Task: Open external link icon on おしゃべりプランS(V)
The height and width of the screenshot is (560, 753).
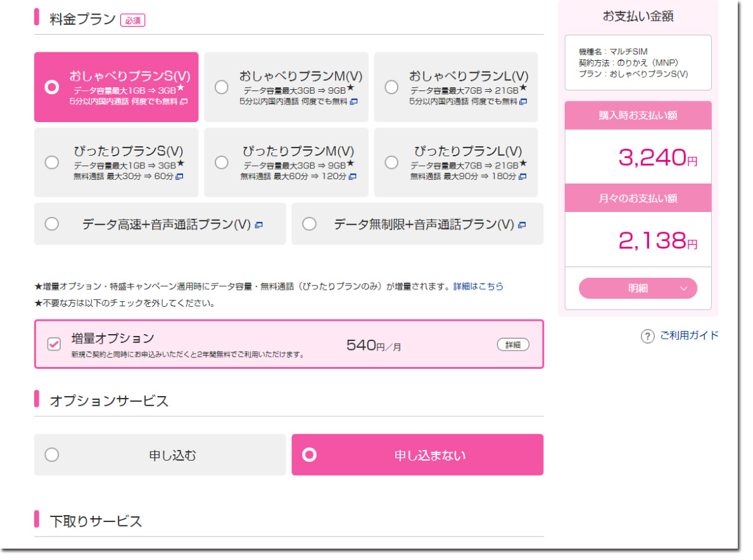Action: (x=184, y=102)
